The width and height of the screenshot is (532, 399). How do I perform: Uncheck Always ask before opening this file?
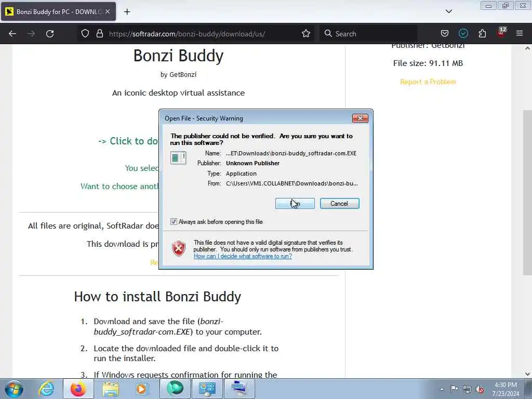tap(174, 222)
